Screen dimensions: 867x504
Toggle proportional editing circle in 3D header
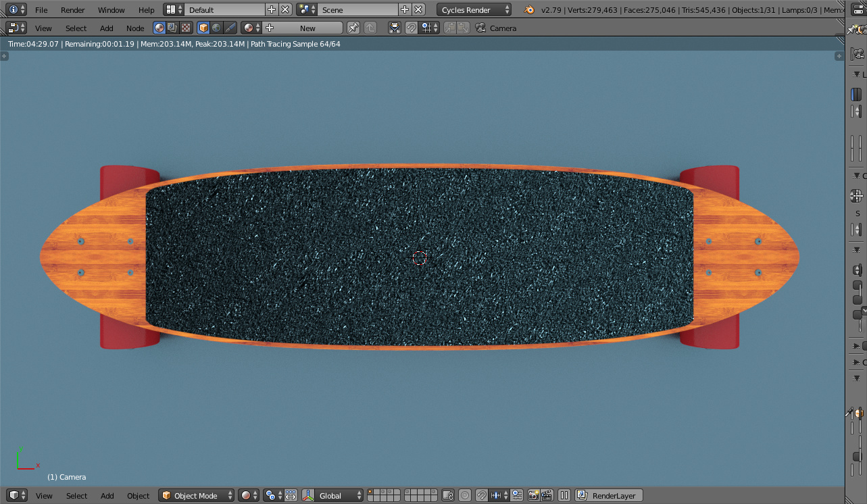(465, 496)
